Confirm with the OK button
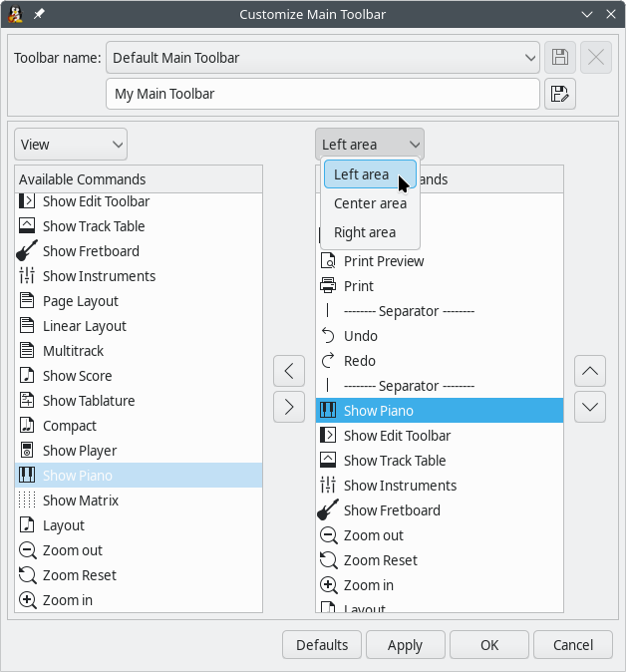This screenshot has width=626, height=672. (489, 645)
